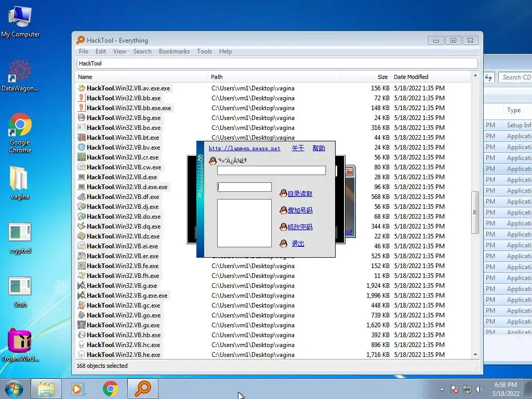Click icon of HackTool.Win32.VB.hb.exe
The height and width of the screenshot is (399, 532).
tap(82, 335)
